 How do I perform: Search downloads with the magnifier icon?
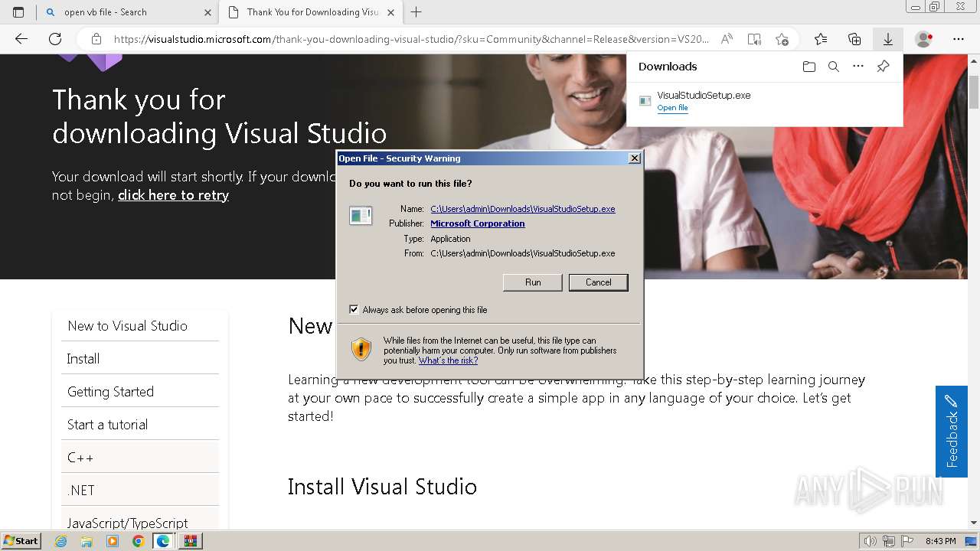pyautogui.click(x=834, y=67)
